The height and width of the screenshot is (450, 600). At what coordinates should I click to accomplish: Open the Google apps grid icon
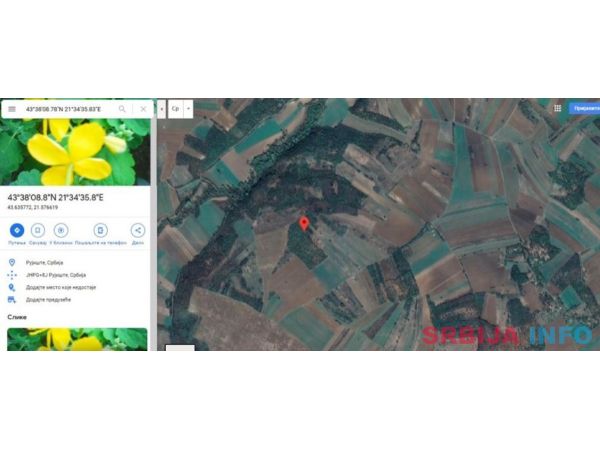tap(557, 108)
